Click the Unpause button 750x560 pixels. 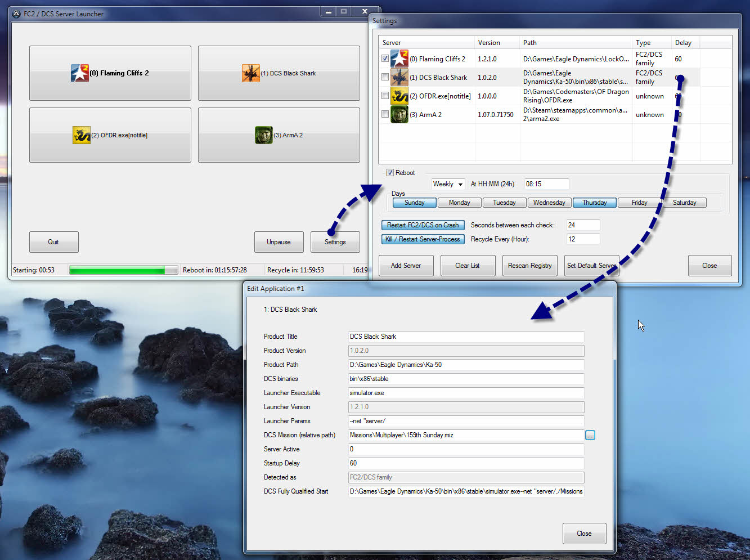(279, 242)
